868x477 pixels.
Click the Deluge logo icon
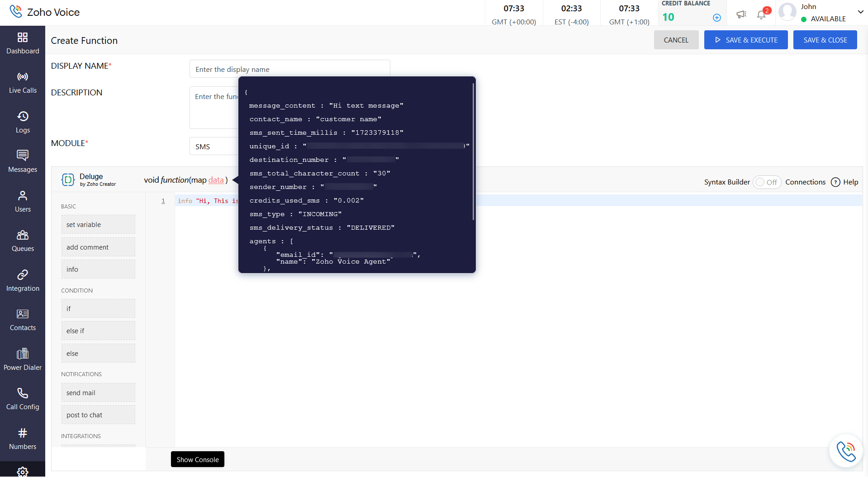coord(68,180)
